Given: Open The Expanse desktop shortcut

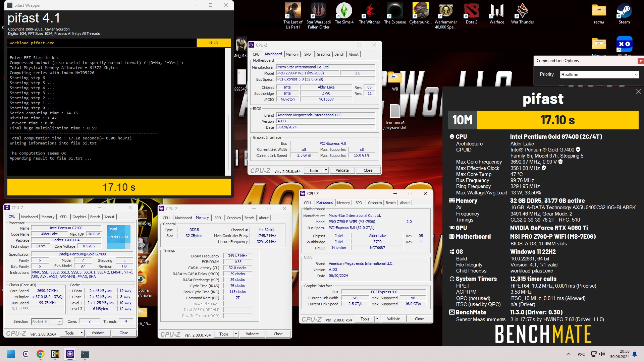Looking at the screenshot, I should 395,13.
